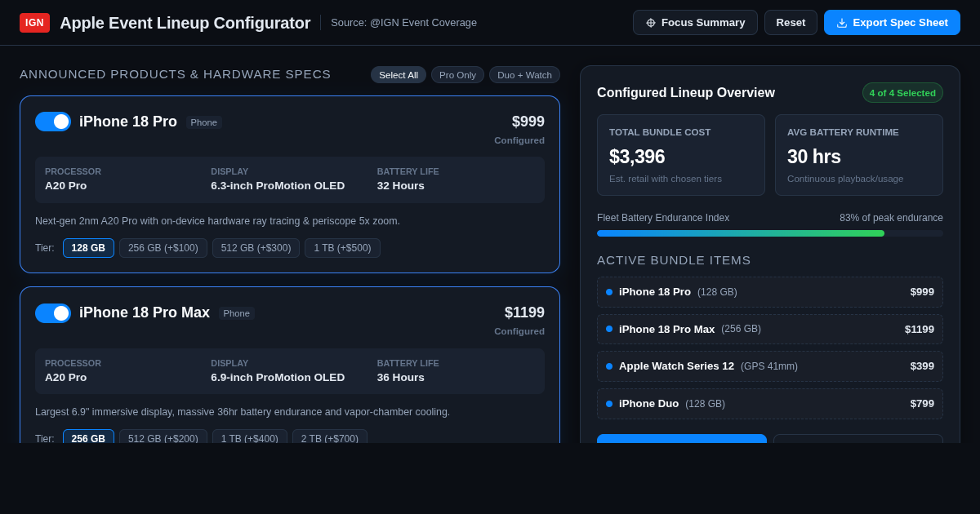Choose 512 GB (+$200) tier for Pro Max

tap(163, 437)
